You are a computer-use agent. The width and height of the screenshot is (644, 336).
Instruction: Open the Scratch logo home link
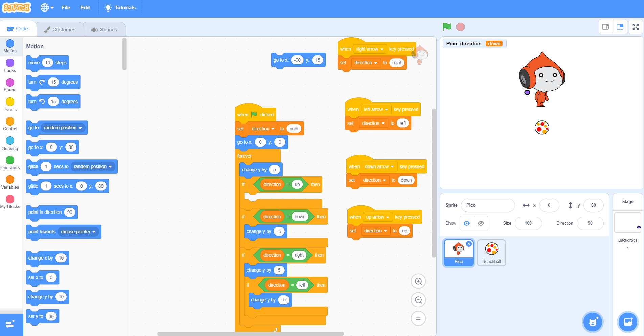click(17, 7)
